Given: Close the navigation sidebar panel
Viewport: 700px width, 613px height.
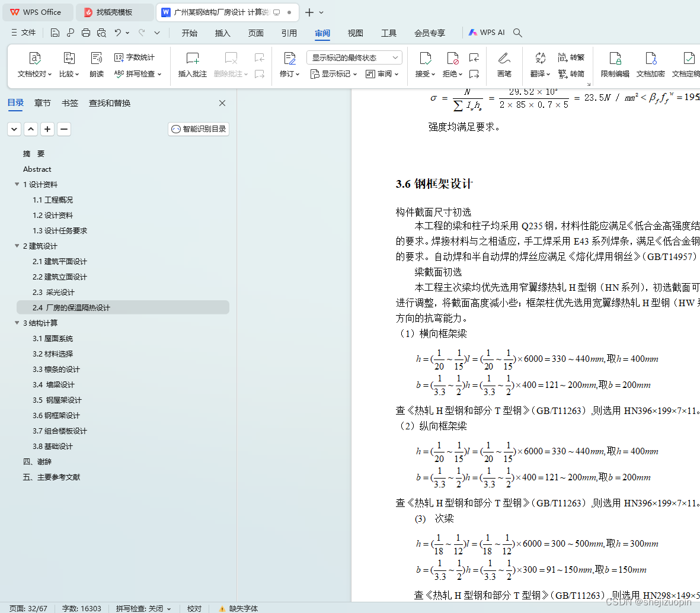Looking at the screenshot, I should coord(222,103).
